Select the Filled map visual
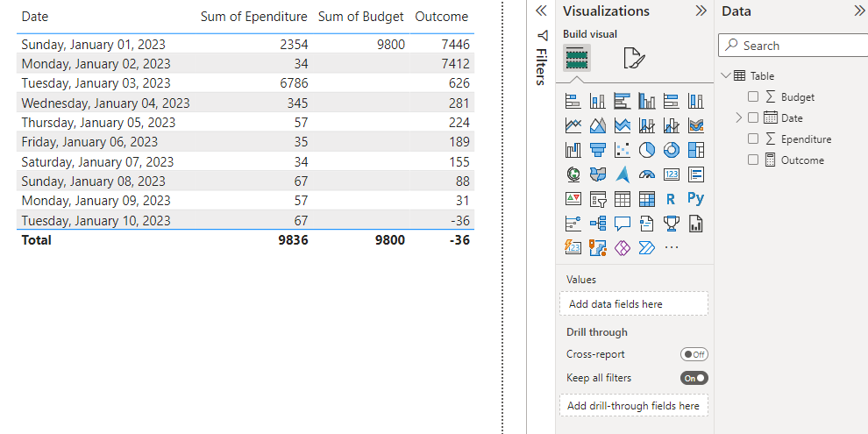This screenshot has width=868, height=434. pyautogui.click(x=597, y=174)
